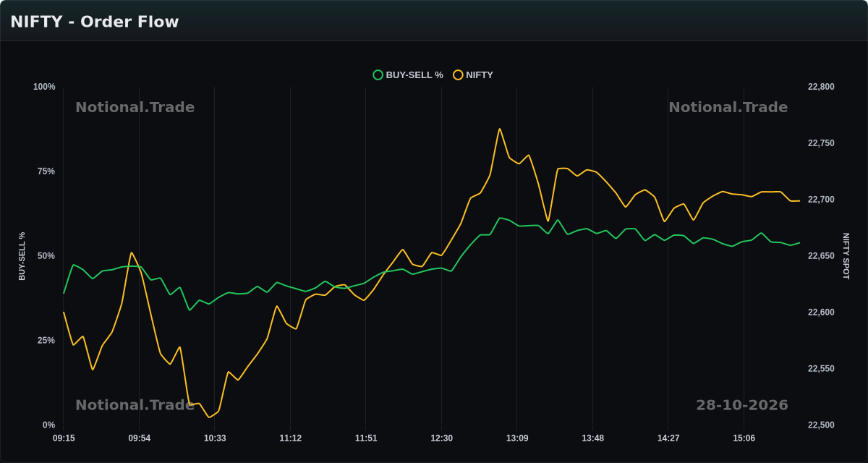
Task: Click the 75% left axis label
Action: pos(46,171)
